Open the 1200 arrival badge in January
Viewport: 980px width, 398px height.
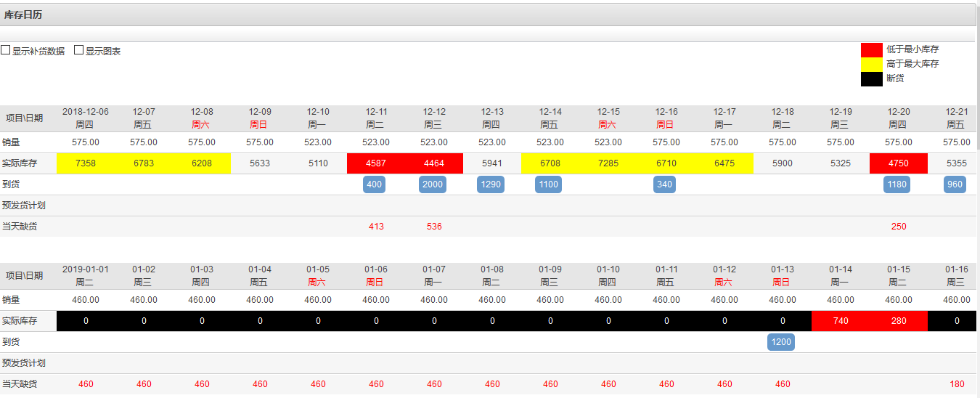point(781,342)
